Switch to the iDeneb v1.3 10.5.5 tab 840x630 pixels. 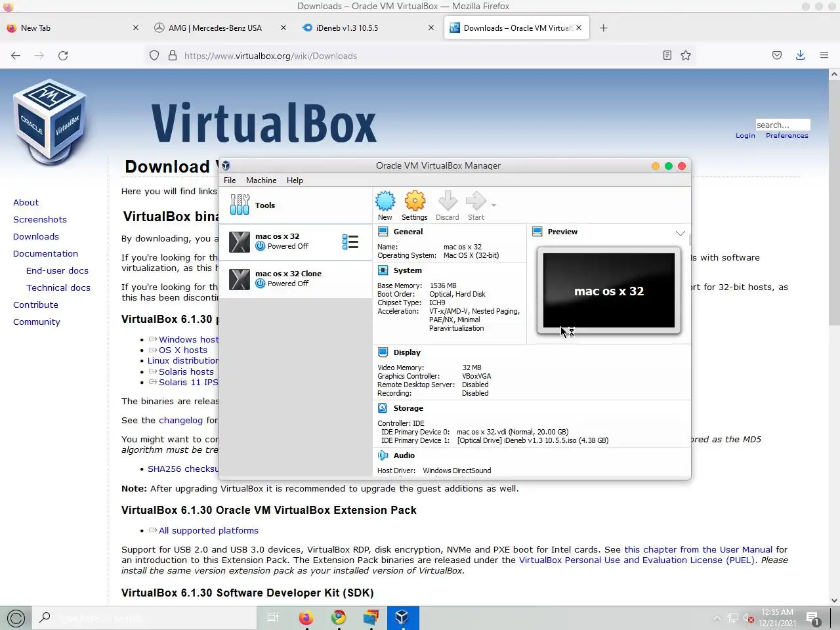[x=368, y=28]
